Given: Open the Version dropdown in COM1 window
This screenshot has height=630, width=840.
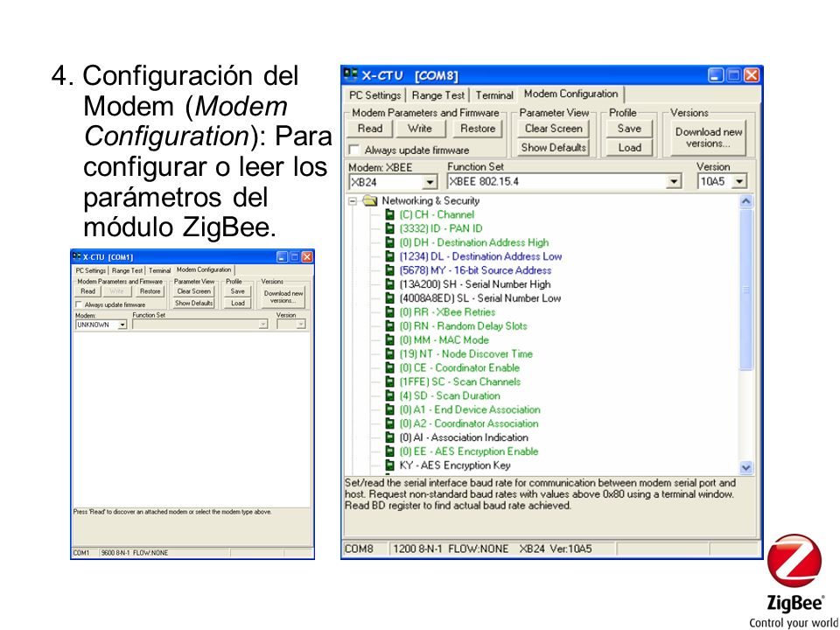Looking at the screenshot, I should 301,324.
